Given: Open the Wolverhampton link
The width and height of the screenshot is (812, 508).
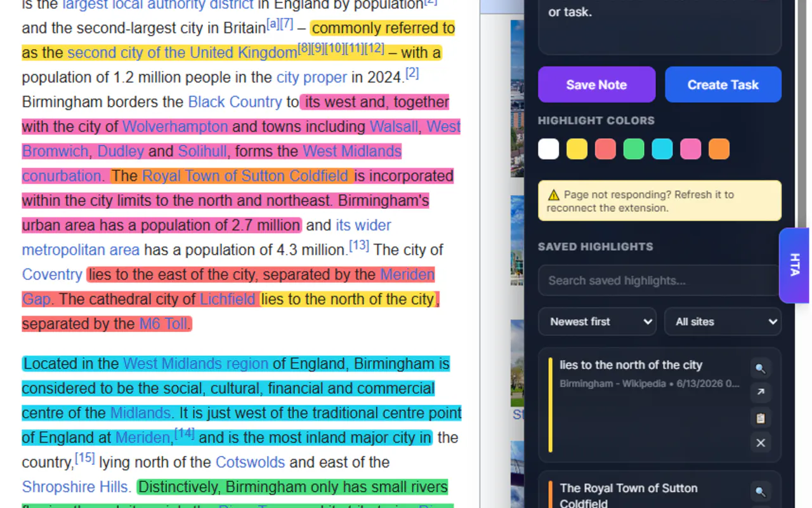Looking at the screenshot, I should [175, 126].
